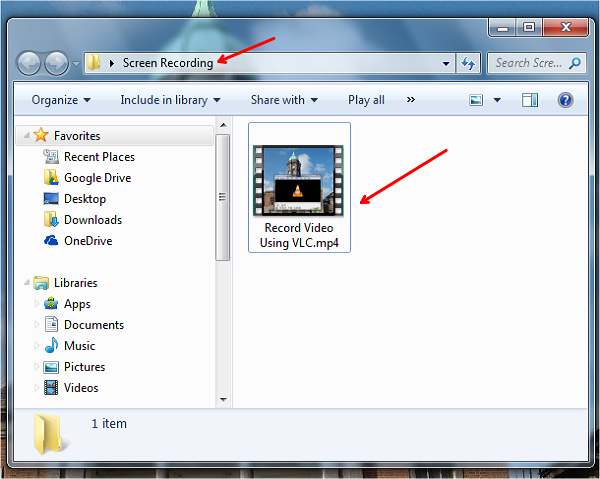Show more toolbar commands chevron
The width and height of the screenshot is (600, 479).
[x=411, y=100]
